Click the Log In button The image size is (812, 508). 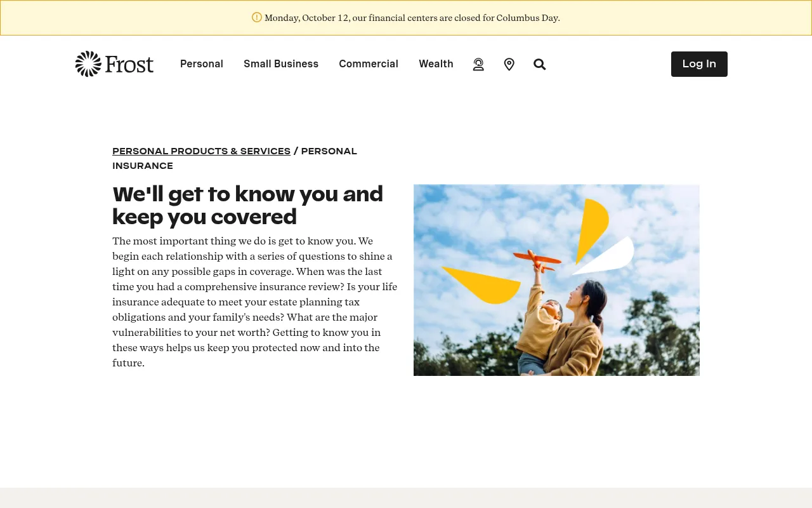click(699, 64)
